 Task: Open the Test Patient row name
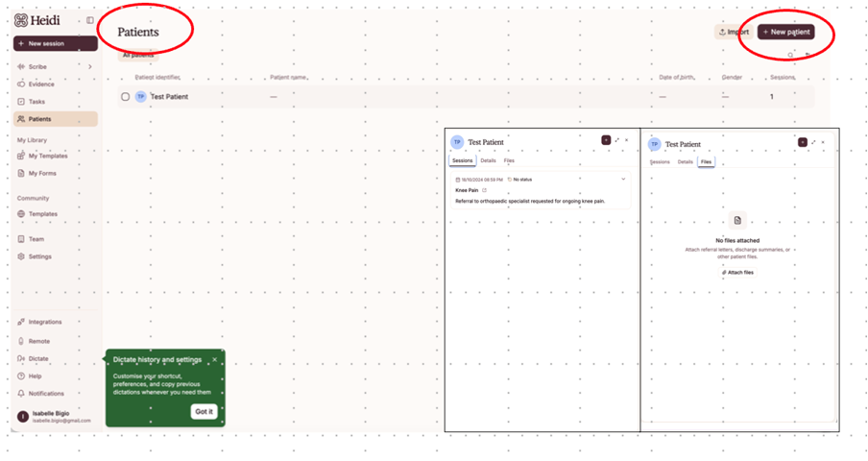coord(169,96)
